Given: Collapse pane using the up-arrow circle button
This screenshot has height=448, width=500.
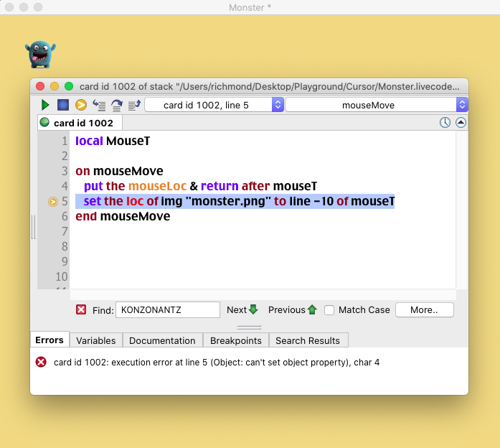Looking at the screenshot, I should pyautogui.click(x=461, y=123).
